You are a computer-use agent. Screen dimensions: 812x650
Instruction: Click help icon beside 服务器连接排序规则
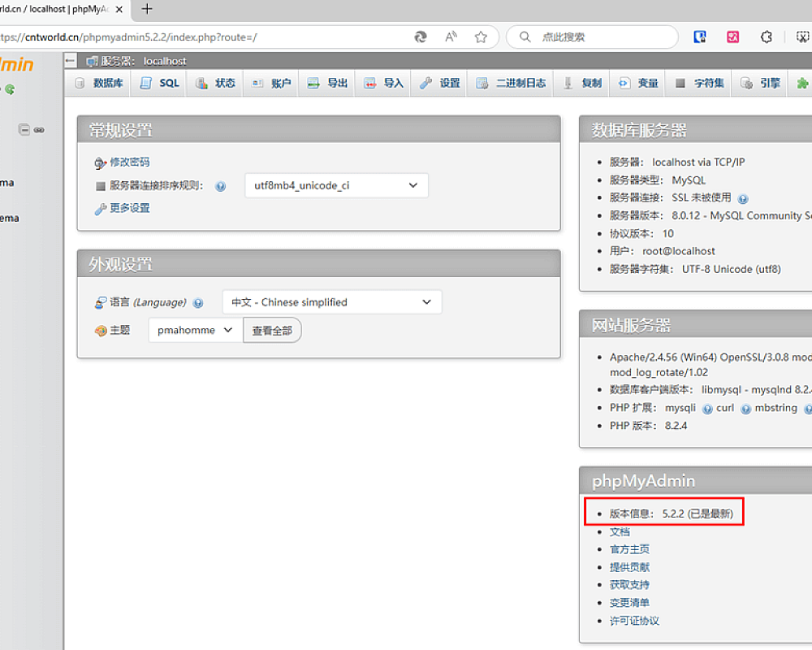(220, 186)
